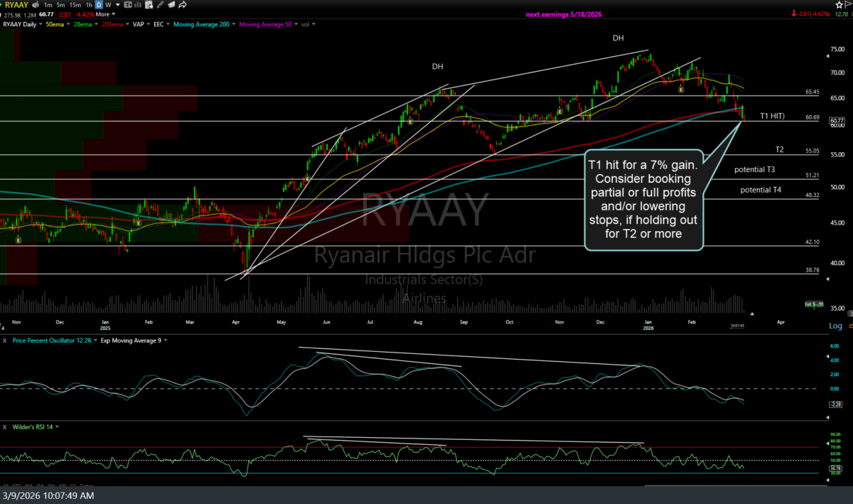Click the earnings E marker near January 2026
The width and height of the screenshot is (853, 504).
(681, 90)
